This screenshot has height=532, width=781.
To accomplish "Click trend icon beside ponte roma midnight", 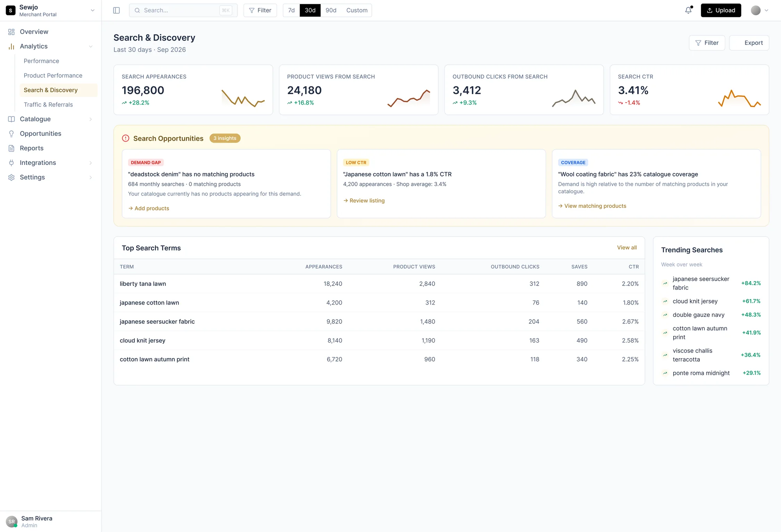I will pos(665,373).
